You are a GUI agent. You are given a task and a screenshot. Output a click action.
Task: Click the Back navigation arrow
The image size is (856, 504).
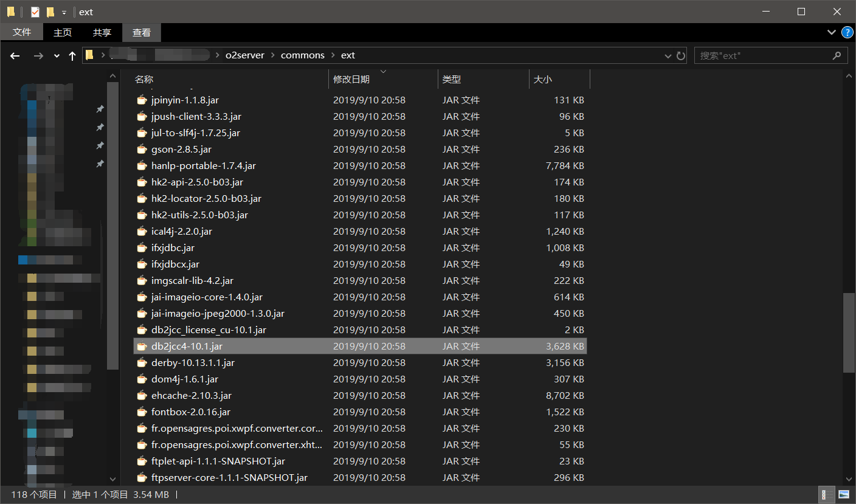point(15,55)
